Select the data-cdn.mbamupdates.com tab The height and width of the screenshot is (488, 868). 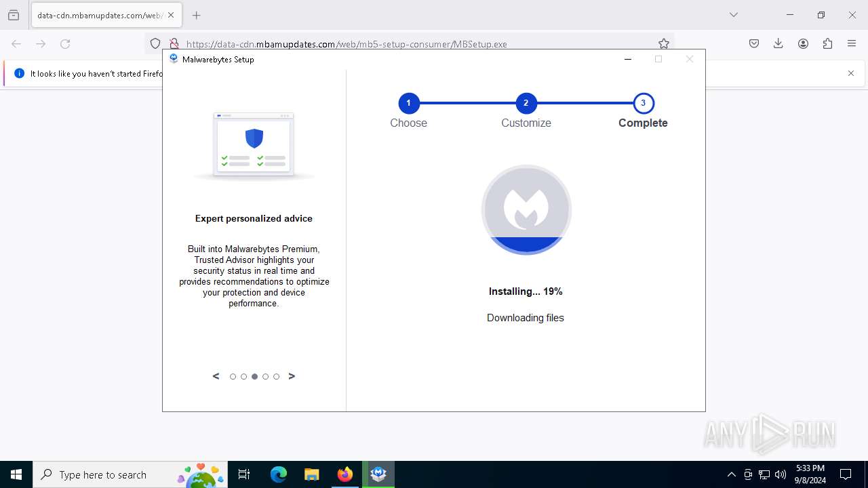[x=106, y=15]
